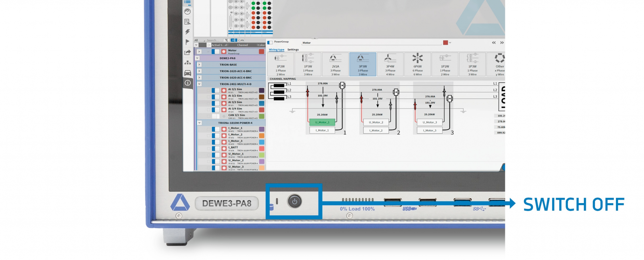This screenshot has height=260, width=644.
Task: Sort by the Active column header
Action: pyautogui.click(x=215, y=45)
